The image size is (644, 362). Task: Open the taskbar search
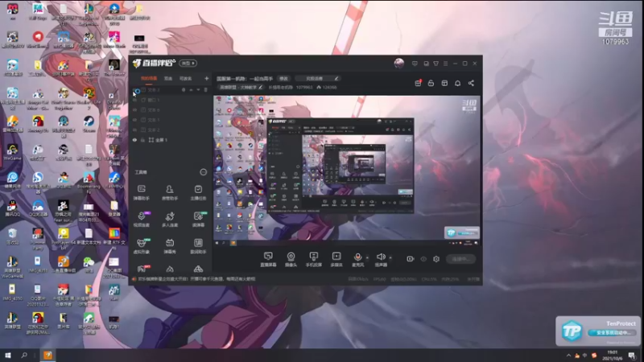point(24,356)
